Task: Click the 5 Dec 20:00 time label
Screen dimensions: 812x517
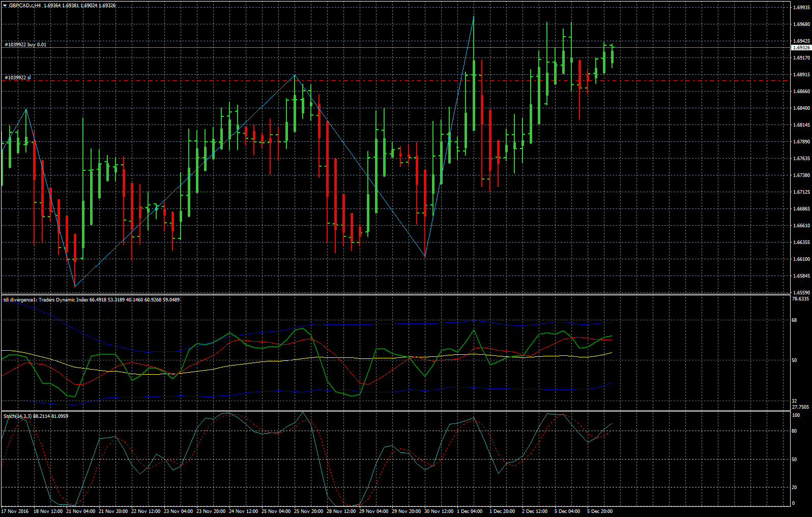Action: [600, 511]
